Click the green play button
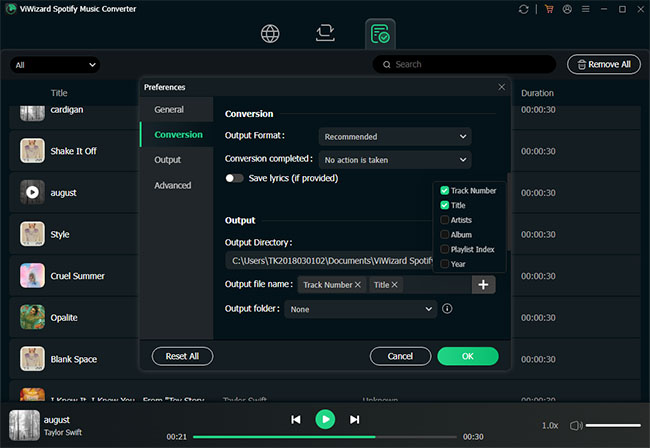Screen dimensions: 650x448 pos(325,419)
